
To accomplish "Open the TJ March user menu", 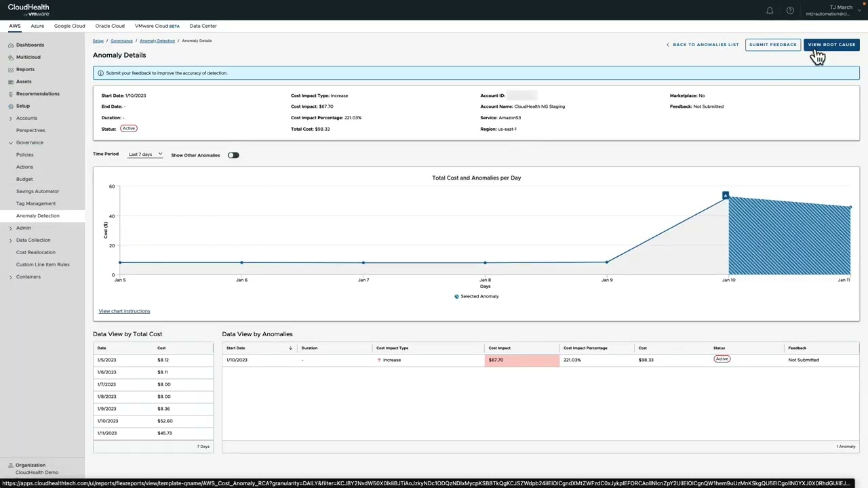I will pyautogui.click(x=833, y=10).
